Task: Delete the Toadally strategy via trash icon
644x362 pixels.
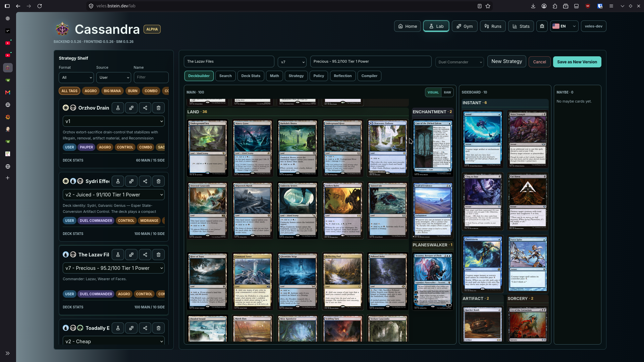Action: (x=159, y=328)
